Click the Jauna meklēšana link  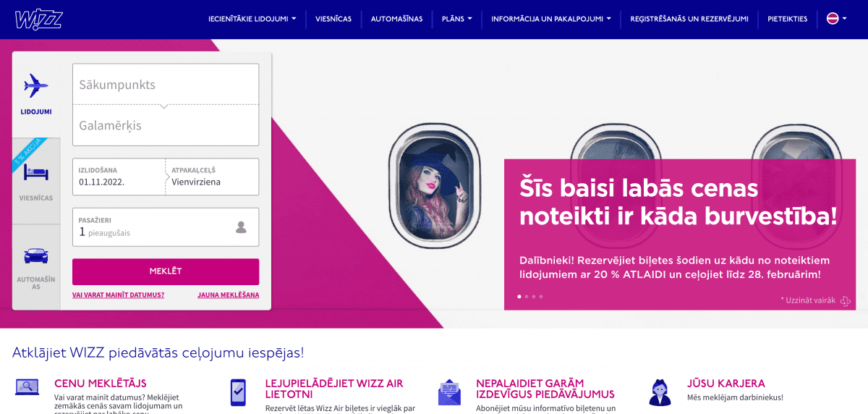point(228,295)
